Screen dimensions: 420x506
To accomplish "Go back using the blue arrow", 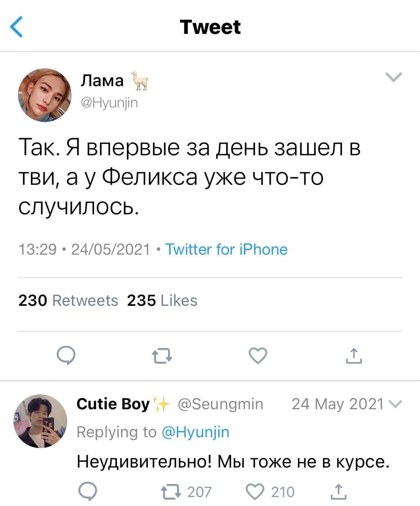I will coord(16,27).
